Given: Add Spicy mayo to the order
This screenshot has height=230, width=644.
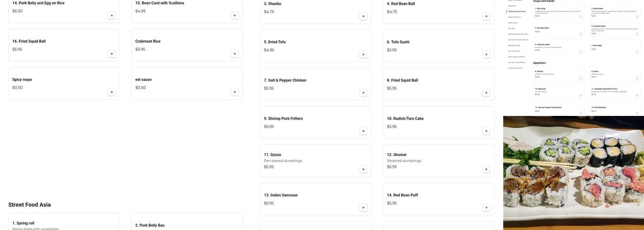Looking at the screenshot, I should (x=111, y=92).
